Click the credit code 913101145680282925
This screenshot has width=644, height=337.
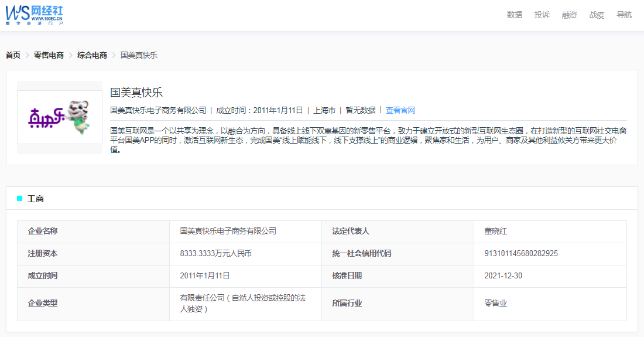[520, 254]
